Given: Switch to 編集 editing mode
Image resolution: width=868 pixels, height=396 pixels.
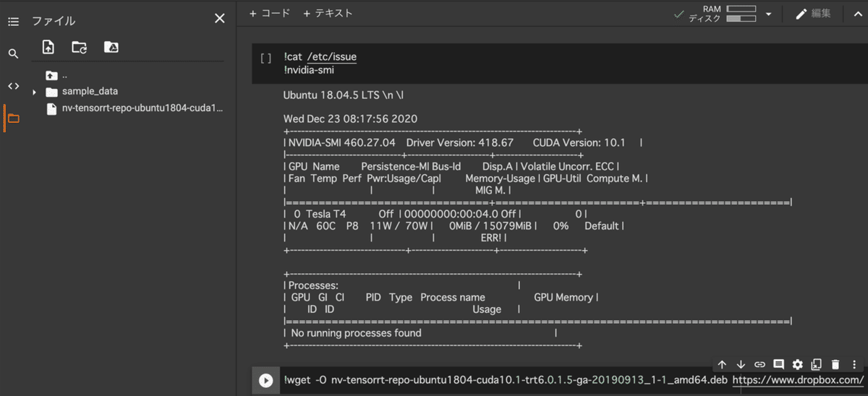Looking at the screenshot, I should pos(814,14).
